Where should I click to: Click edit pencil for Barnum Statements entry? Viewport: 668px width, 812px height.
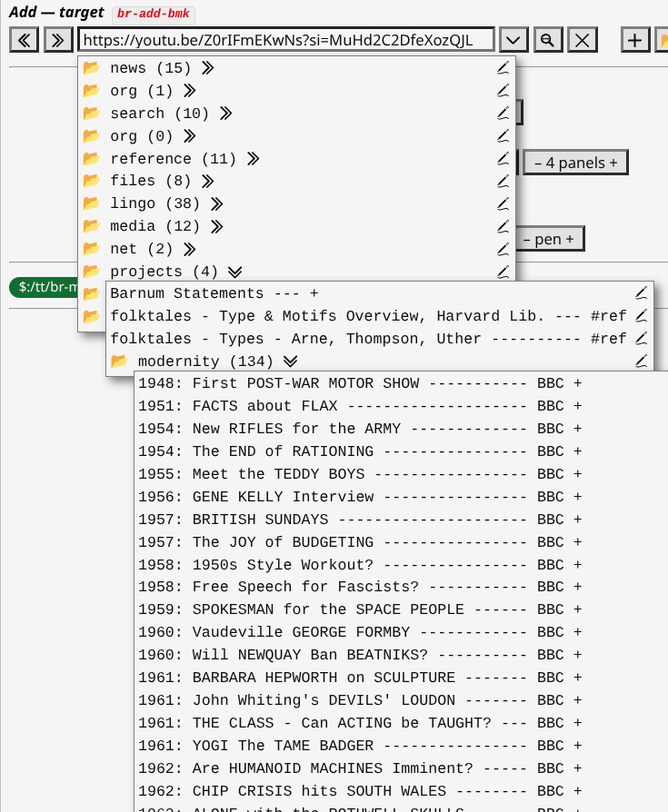(x=641, y=293)
